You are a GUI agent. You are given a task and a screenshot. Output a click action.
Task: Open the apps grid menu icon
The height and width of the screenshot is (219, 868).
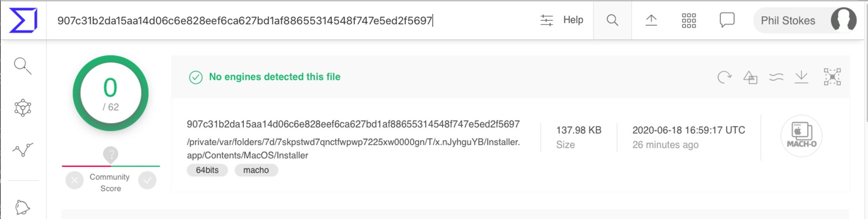689,20
